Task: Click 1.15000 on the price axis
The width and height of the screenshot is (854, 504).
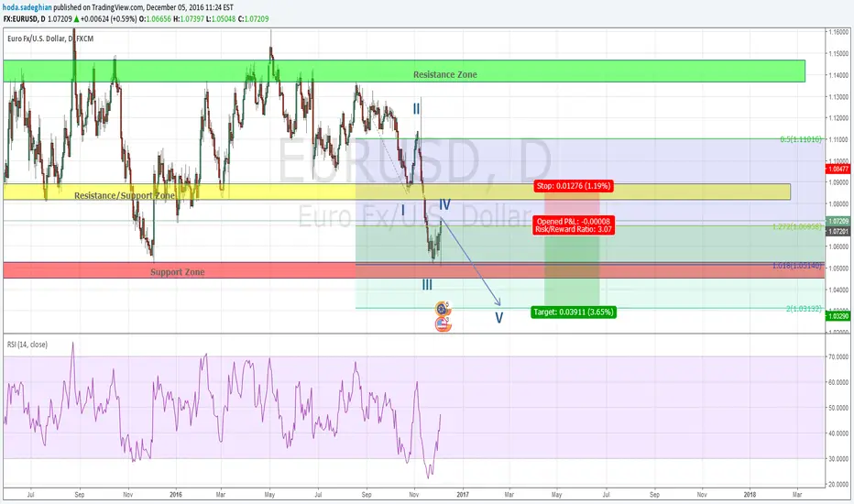Action: click(x=838, y=53)
